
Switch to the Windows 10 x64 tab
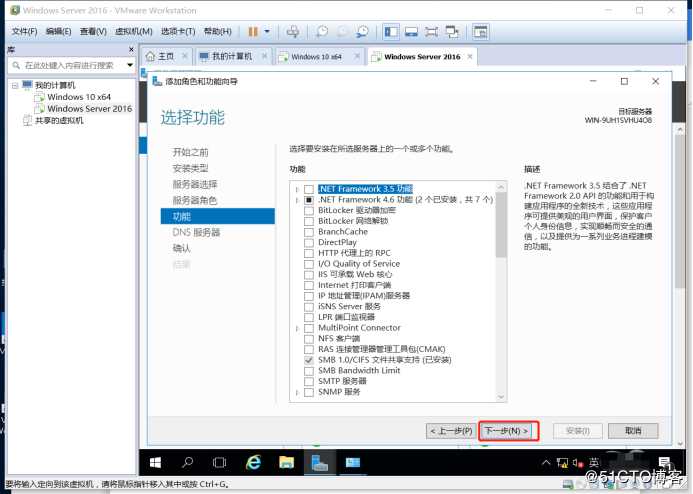point(316,57)
